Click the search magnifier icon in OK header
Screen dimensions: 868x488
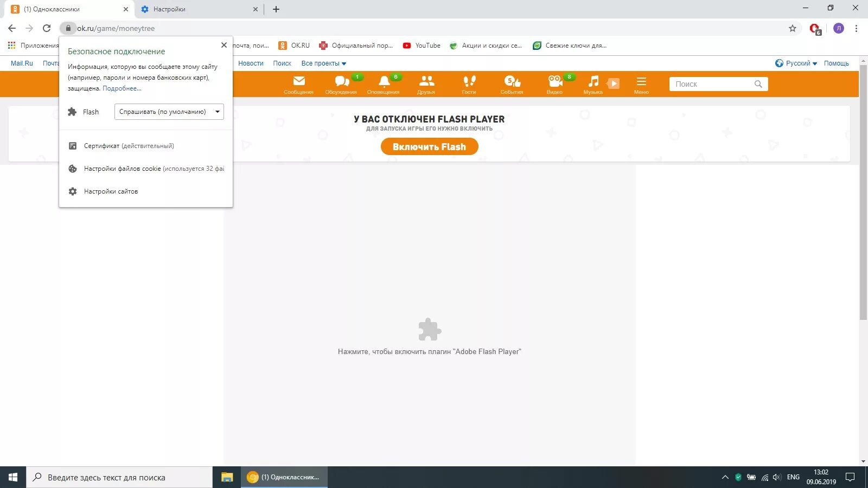click(758, 84)
